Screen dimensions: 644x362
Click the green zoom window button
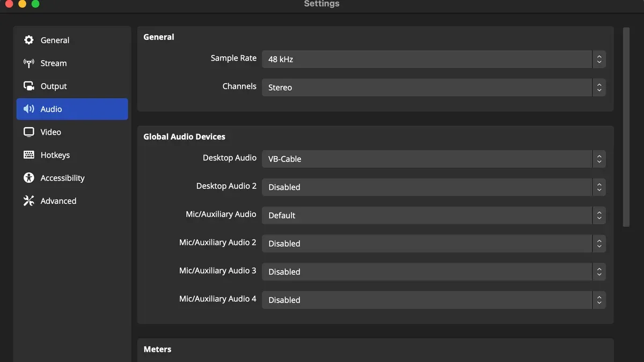click(x=35, y=4)
